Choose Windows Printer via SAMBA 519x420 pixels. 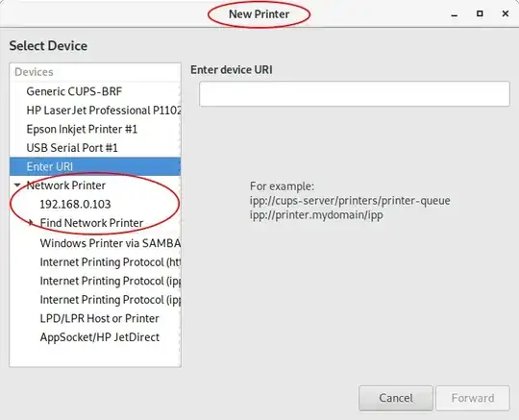coord(95,243)
